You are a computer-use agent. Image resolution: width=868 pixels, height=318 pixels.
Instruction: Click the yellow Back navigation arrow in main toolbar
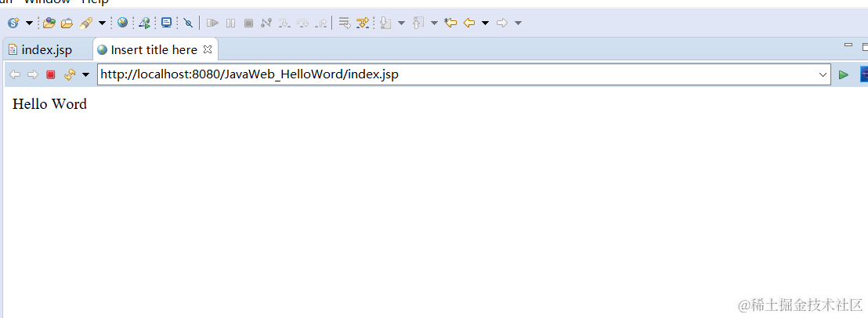pos(469,23)
